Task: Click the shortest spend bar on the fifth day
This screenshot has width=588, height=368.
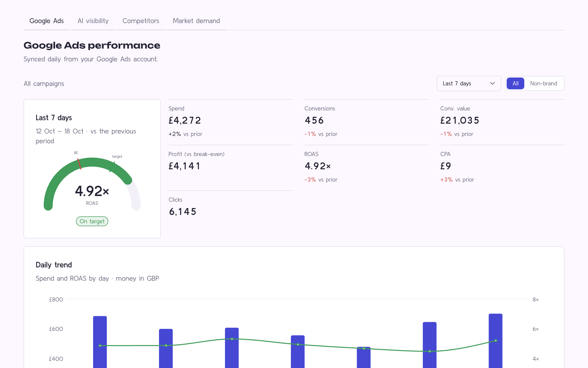Action: [364, 357]
